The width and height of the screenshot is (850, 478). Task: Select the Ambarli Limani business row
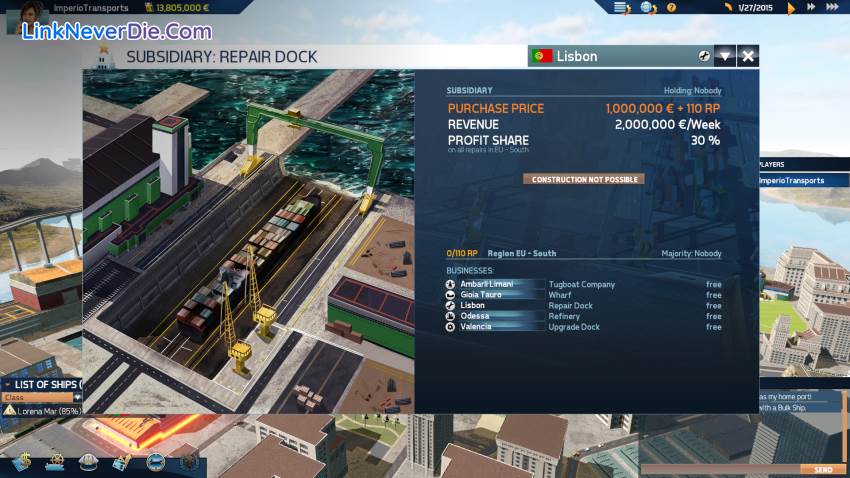coord(583,284)
